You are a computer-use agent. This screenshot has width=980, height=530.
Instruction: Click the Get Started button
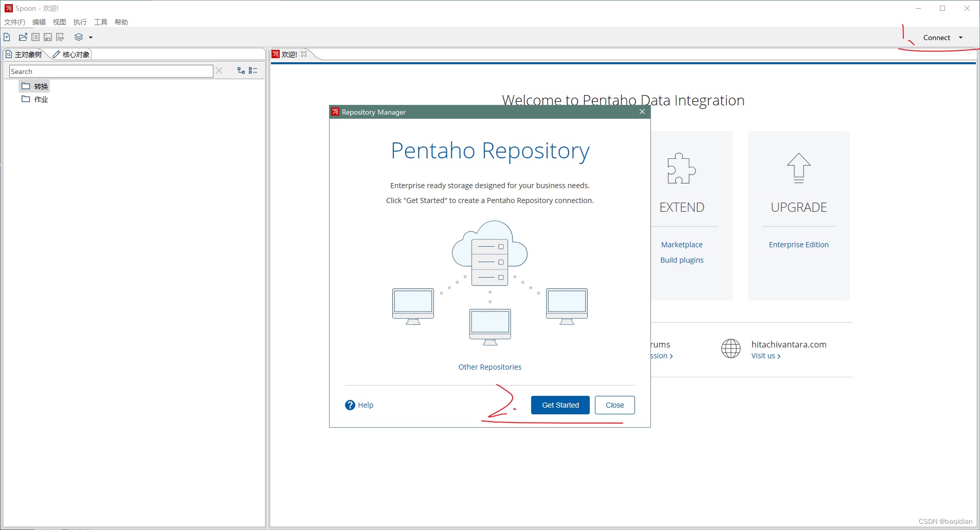point(560,405)
